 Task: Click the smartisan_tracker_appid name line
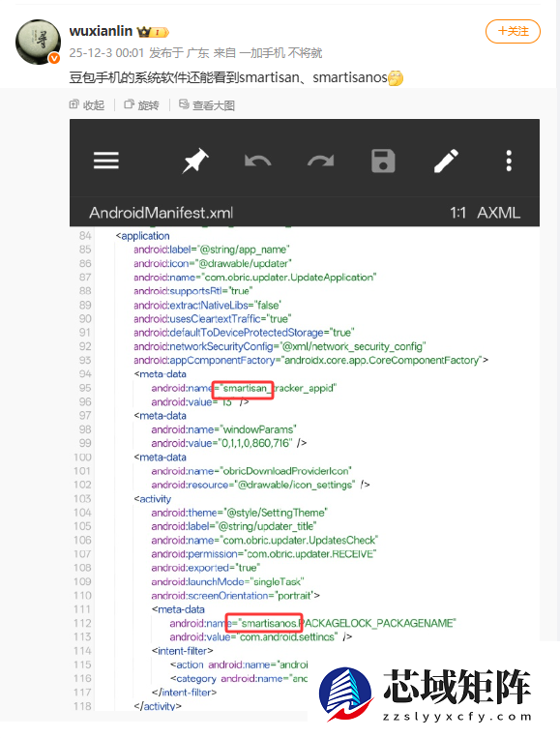pos(244,388)
